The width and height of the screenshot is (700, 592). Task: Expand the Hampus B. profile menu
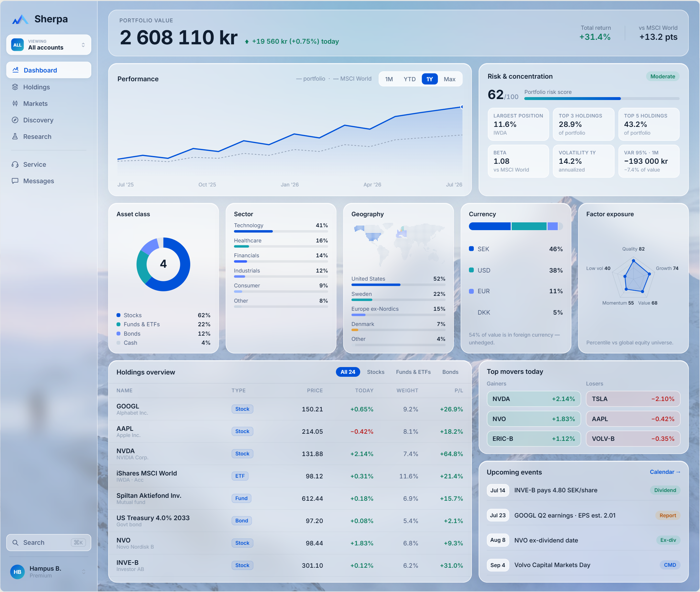(49, 572)
